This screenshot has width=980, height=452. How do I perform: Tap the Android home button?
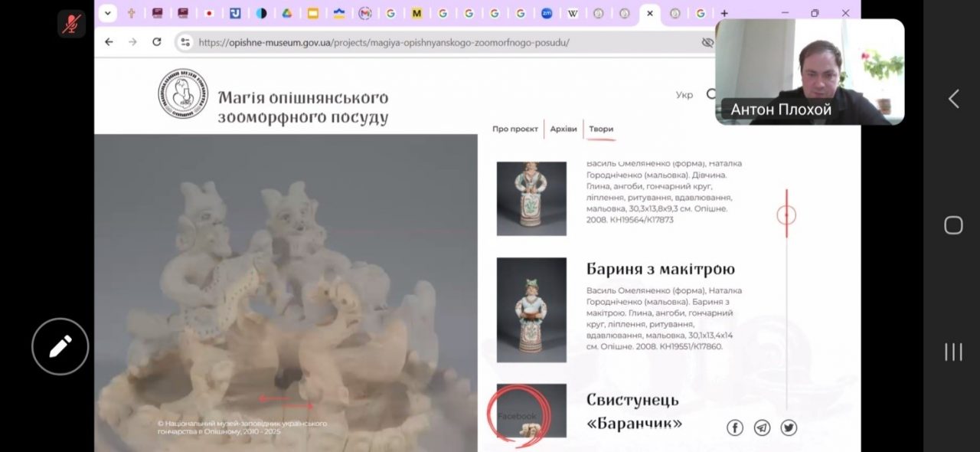pyautogui.click(x=953, y=225)
